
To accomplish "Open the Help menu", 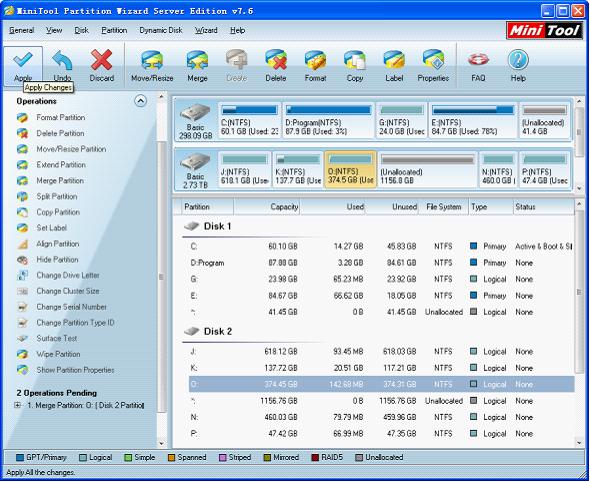I will tap(237, 30).
